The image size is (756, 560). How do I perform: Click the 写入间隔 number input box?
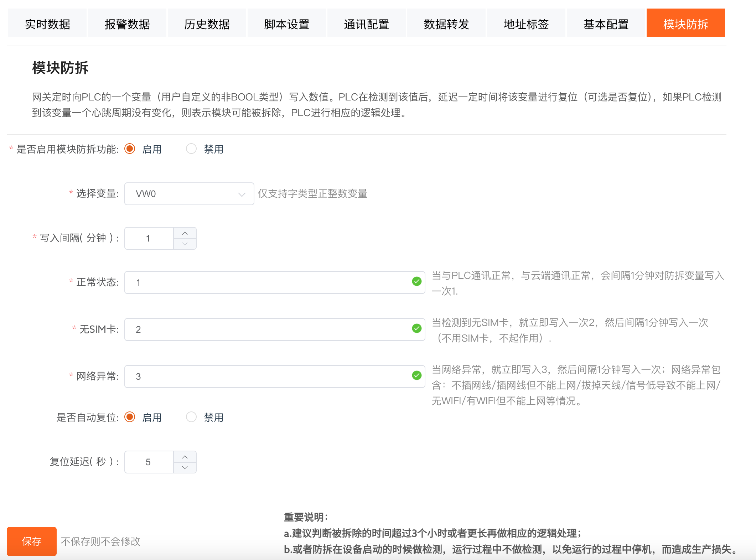(149, 238)
